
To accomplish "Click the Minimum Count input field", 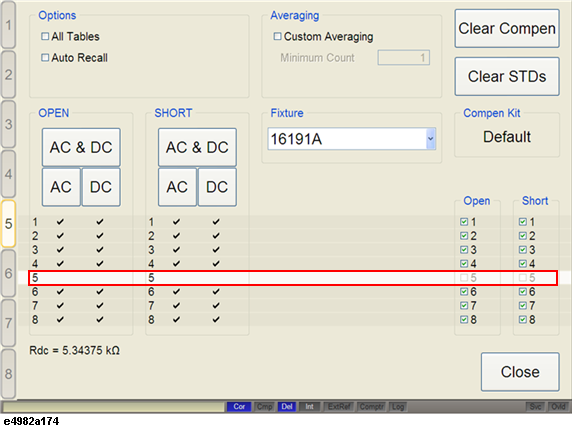I will tap(403, 58).
